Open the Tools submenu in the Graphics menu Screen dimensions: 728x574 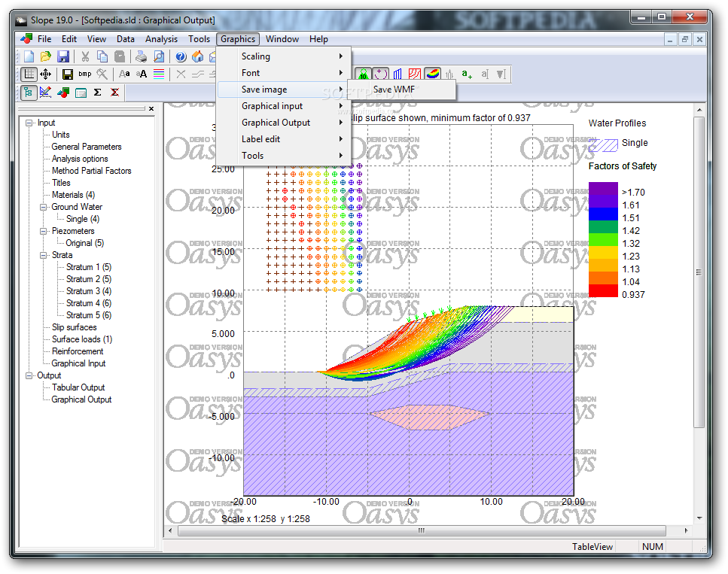(284, 156)
